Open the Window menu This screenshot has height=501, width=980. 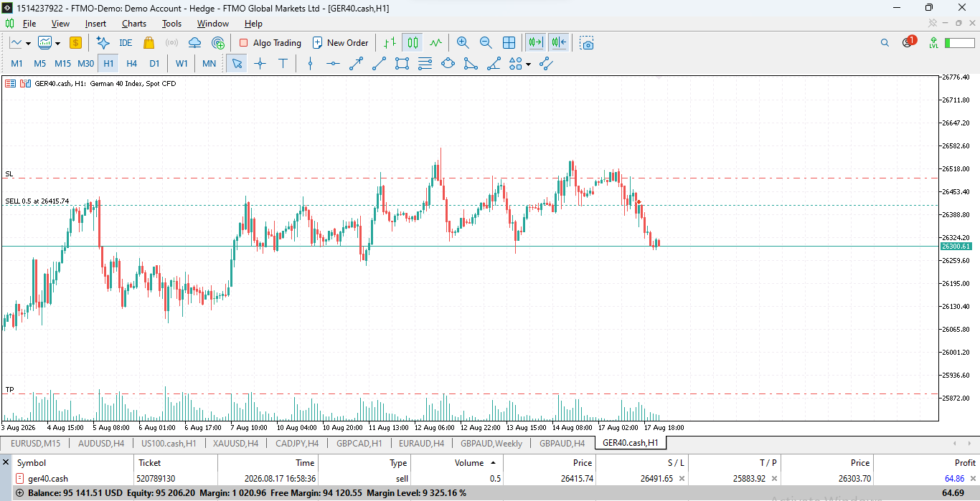pyautogui.click(x=213, y=24)
